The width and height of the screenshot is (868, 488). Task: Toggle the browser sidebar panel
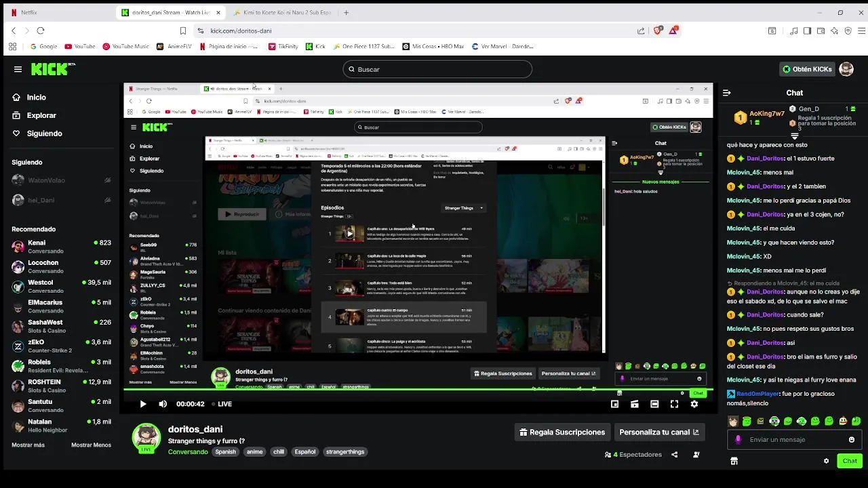tap(808, 30)
